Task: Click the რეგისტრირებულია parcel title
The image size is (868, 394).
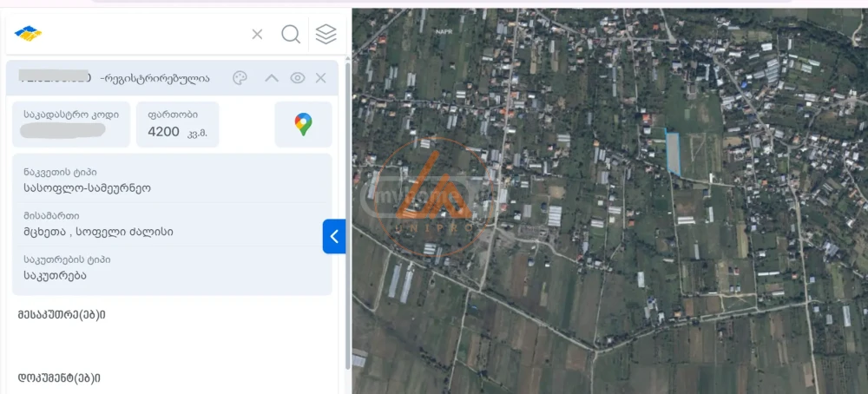Action: click(x=155, y=78)
